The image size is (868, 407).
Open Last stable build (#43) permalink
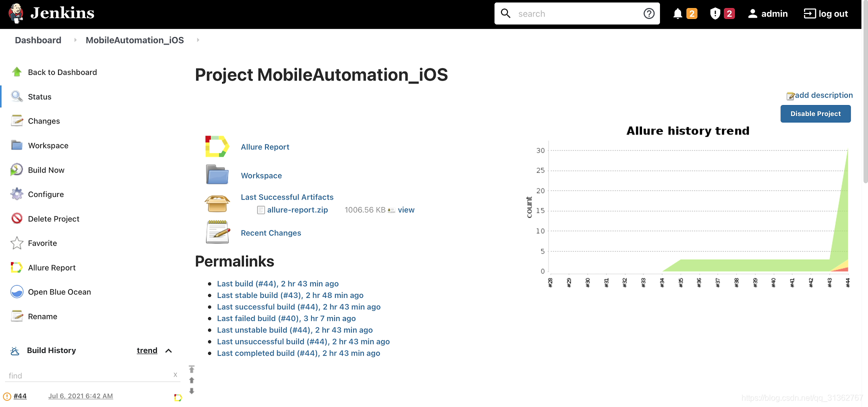click(x=290, y=295)
